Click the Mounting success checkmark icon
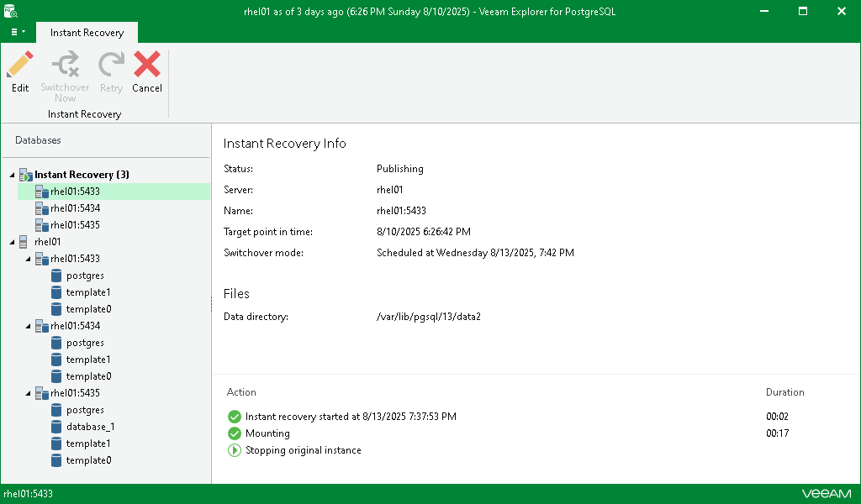861x504 pixels. coord(234,433)
